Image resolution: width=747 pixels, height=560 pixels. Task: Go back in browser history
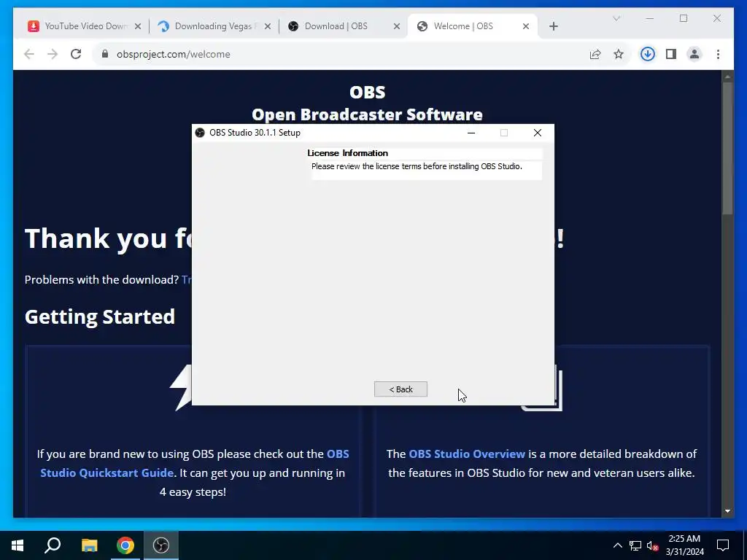(x=29, y=54)
